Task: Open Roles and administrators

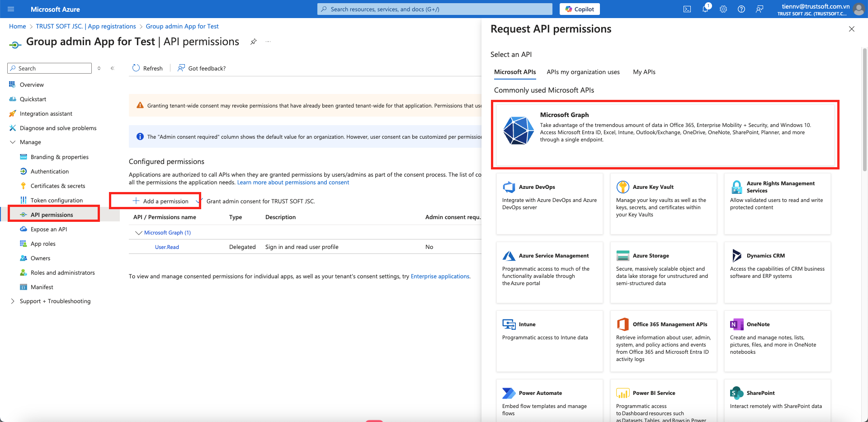Action: [62, 272]
